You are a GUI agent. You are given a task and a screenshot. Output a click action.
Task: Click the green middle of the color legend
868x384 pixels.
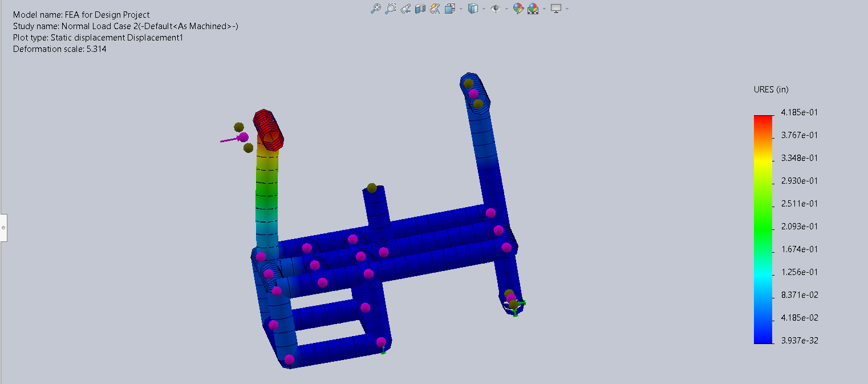pos(762,228)
